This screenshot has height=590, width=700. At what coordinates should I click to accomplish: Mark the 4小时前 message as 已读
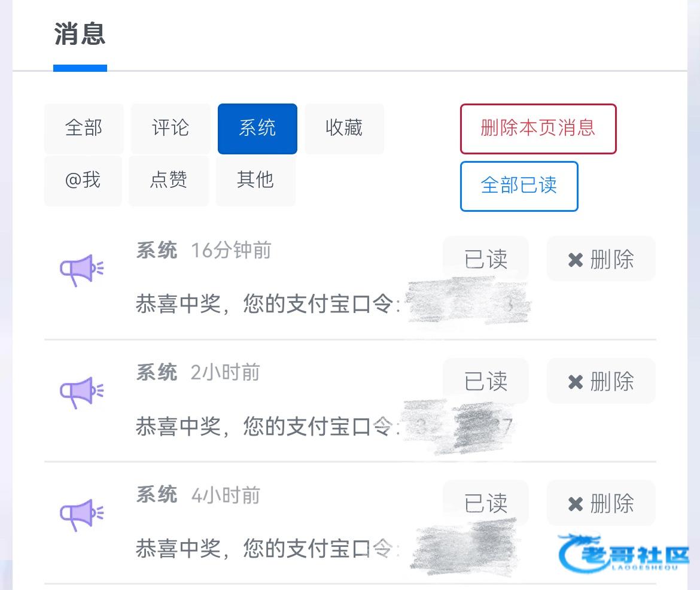[x=485, y=503]
